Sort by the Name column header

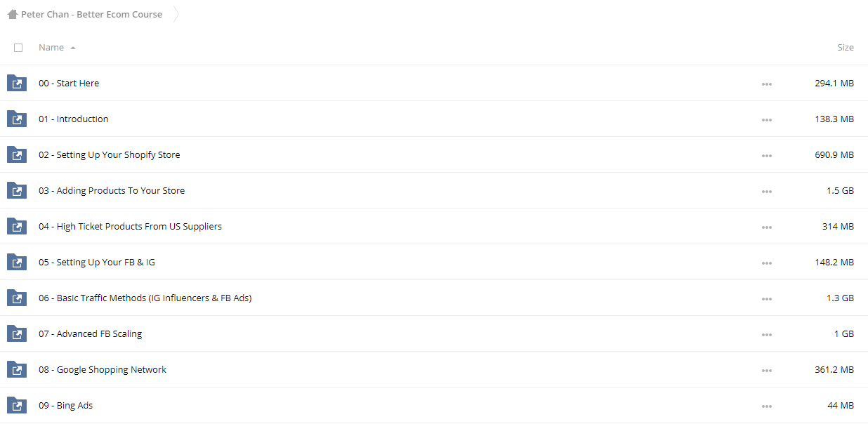click(51, 48)
